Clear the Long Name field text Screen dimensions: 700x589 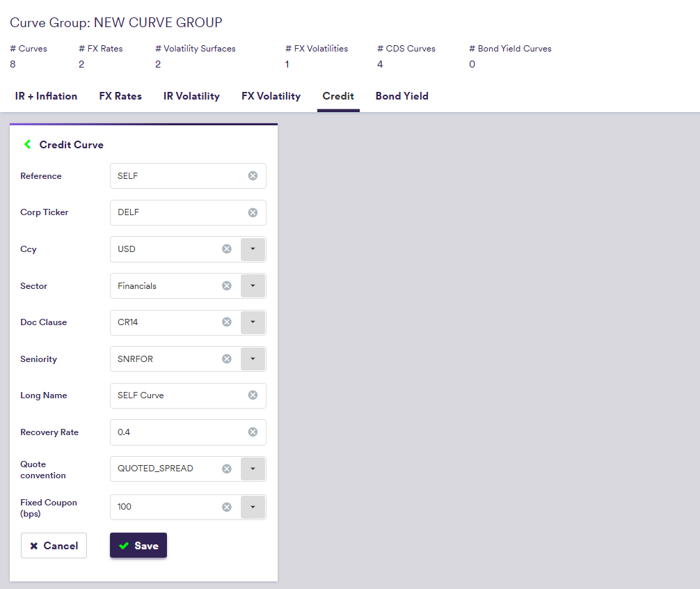pyautogui.click(x=253, y=395)
